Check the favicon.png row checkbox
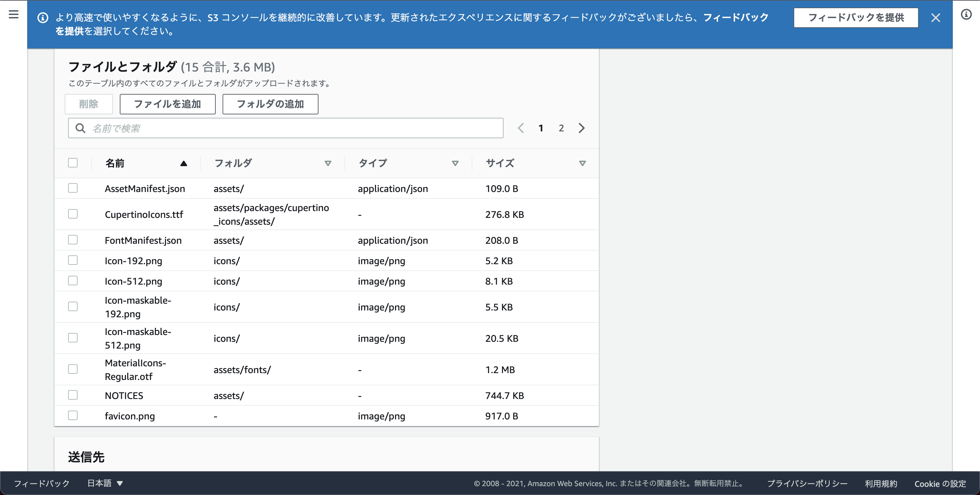 73,415
